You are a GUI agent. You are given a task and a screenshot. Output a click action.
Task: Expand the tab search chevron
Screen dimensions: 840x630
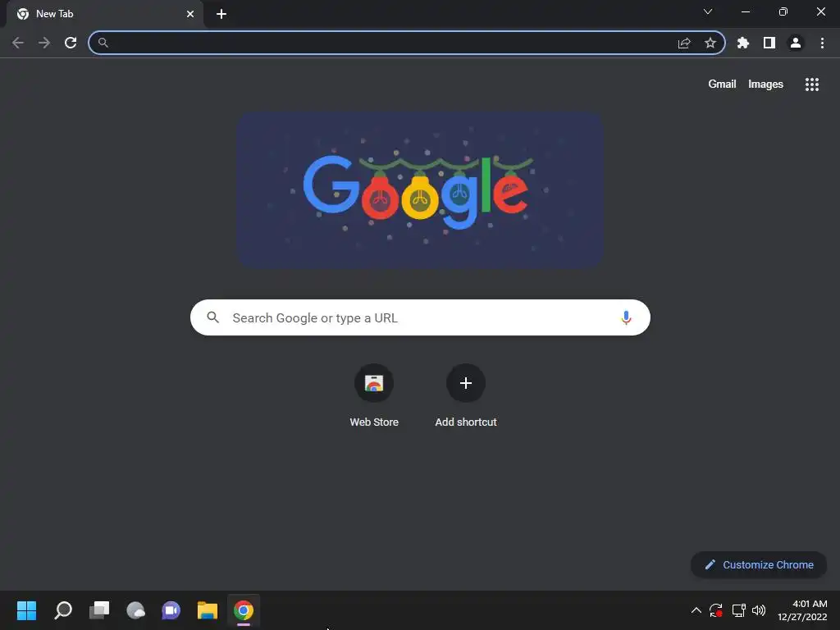[x=708, y=11]
